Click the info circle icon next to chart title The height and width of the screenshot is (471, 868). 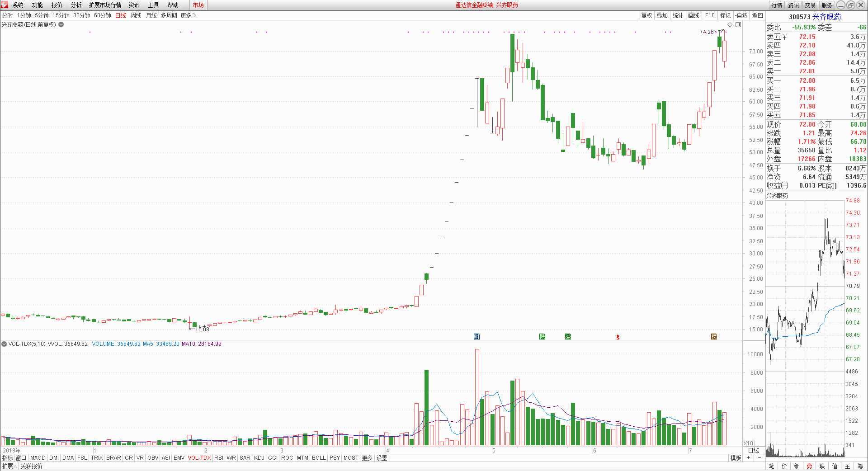61,24
